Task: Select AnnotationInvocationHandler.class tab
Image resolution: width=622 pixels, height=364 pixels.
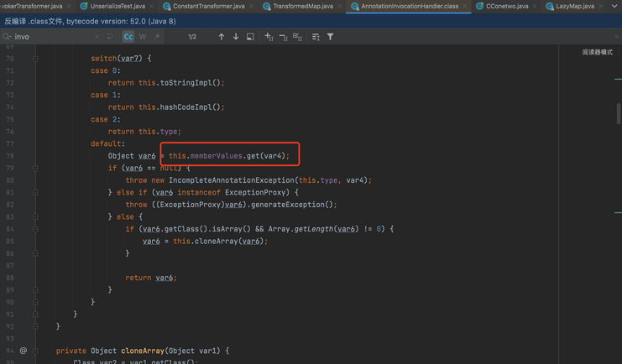Action: (x=409, y=6)
